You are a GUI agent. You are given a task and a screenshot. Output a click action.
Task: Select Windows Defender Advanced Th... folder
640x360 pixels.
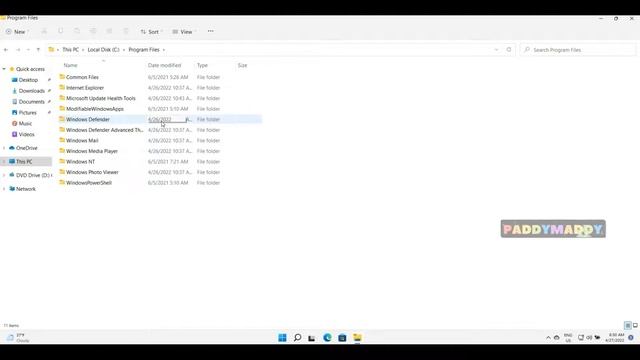point(104,130)
